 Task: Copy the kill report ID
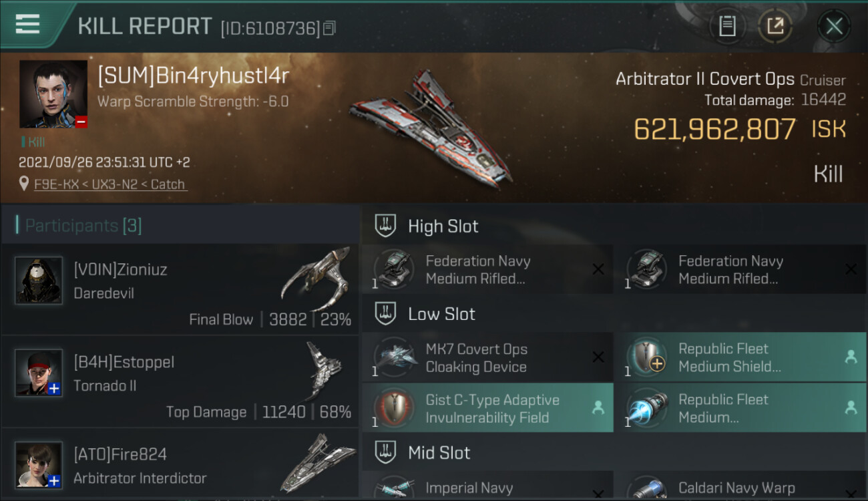[329, 29]
